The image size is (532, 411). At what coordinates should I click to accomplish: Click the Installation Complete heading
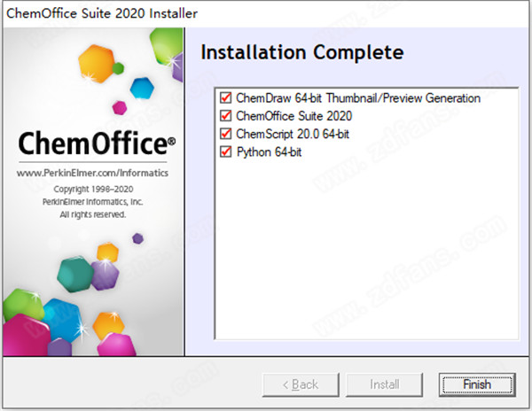[302, 52]
